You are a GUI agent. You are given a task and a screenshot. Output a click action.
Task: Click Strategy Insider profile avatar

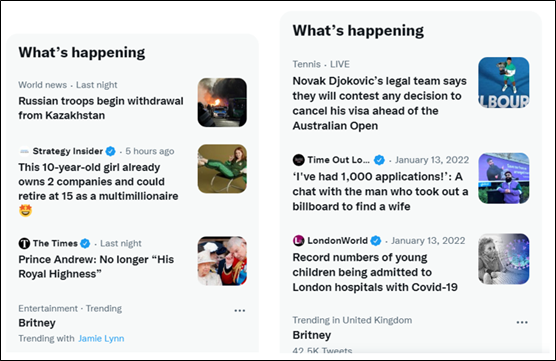pos(24,151)
